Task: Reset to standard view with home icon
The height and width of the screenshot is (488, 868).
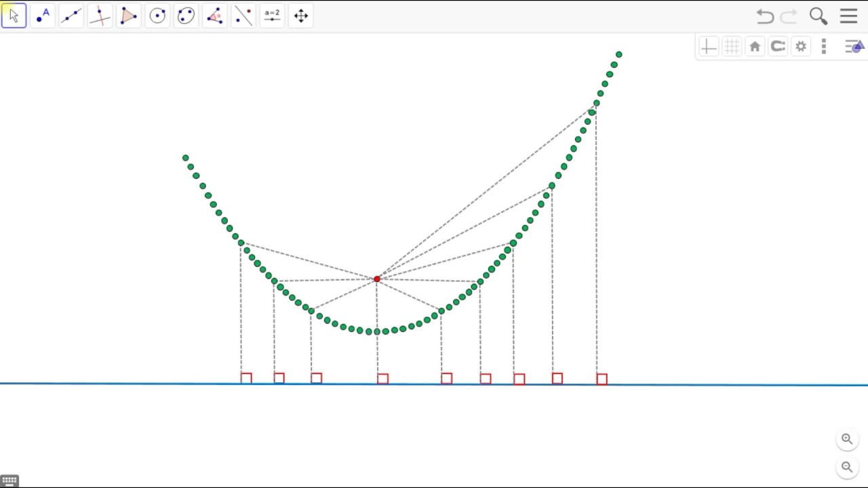Action: [x=755, y=47]
